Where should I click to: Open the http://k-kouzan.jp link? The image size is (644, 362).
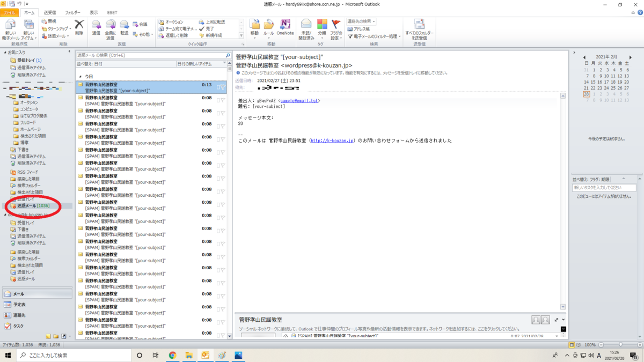pyautogui.click(x=332, y=141)
